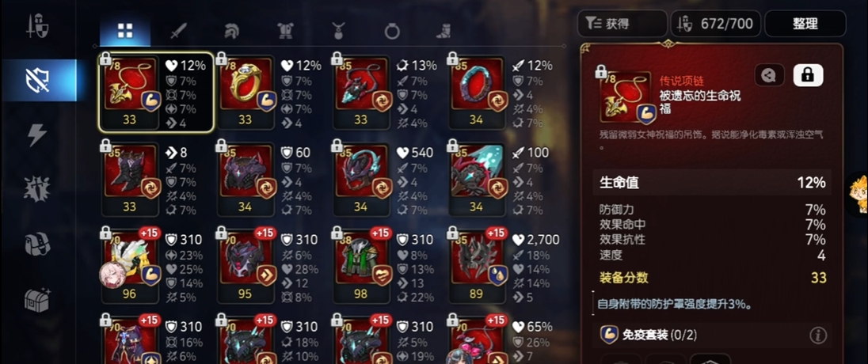Screen dimensions: 868x364
Task: Click the share icon beside lock button
Action: (769, 75)
